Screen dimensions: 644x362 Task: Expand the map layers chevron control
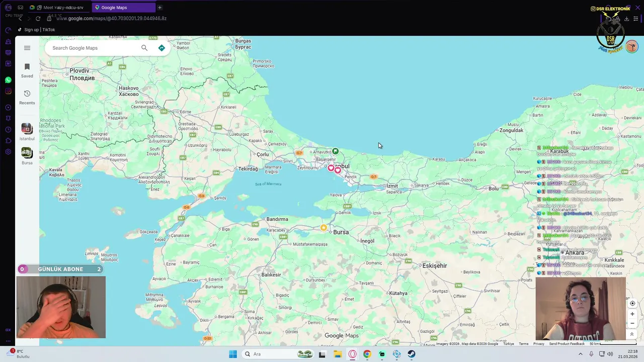pyautogui.click(x=632, y=334)
